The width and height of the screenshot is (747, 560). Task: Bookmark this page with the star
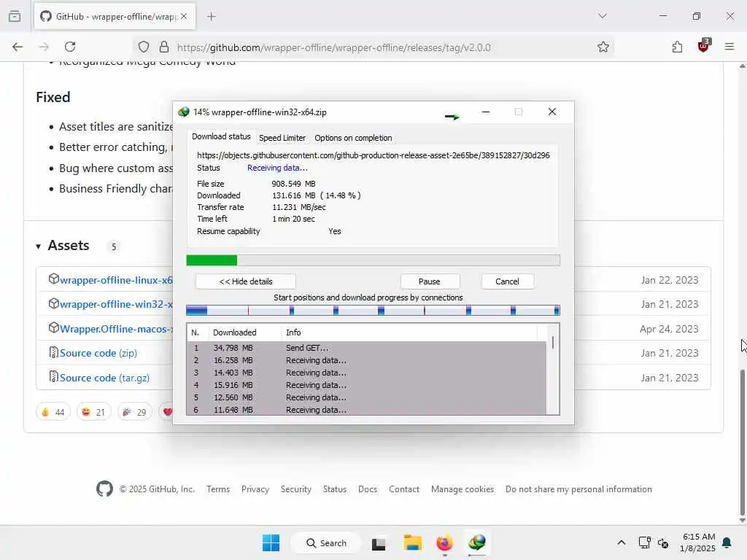click(603, 47)
